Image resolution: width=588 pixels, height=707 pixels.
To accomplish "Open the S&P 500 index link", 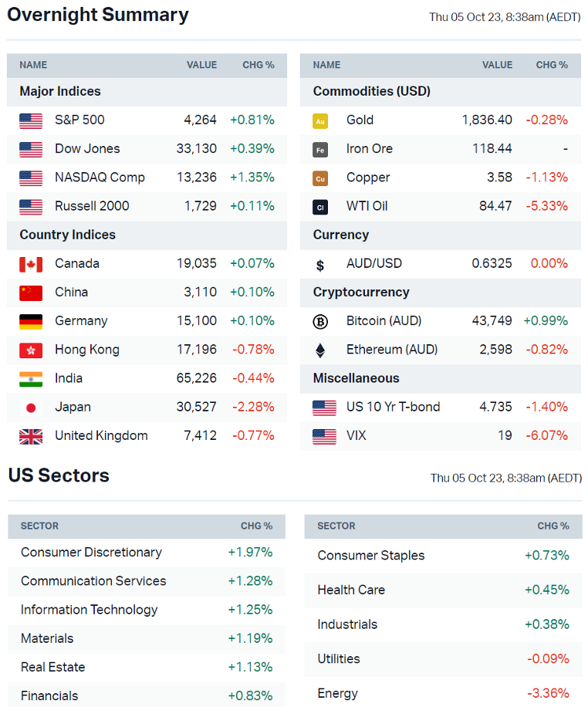I will (x=79, y=120).
